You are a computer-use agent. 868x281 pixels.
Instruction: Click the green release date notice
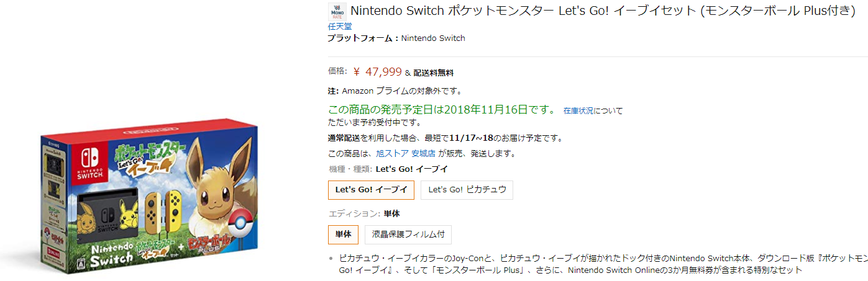(x=442, y=110)
